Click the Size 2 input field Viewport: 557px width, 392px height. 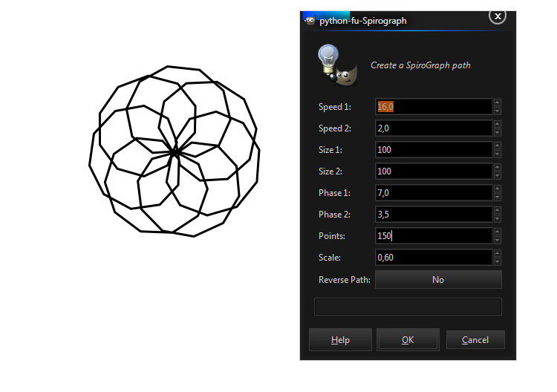434,171
